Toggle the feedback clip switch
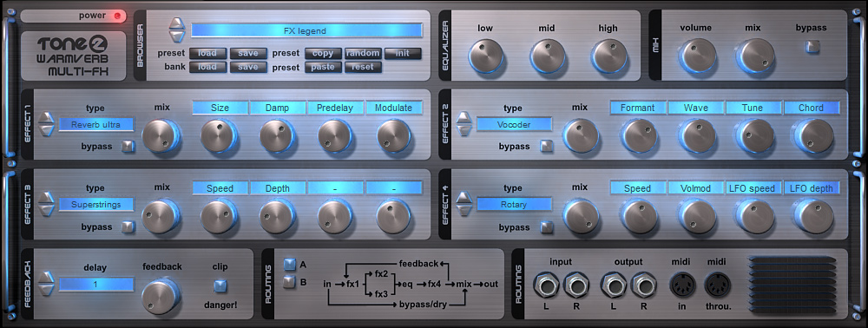 click(x=220, y=286)
